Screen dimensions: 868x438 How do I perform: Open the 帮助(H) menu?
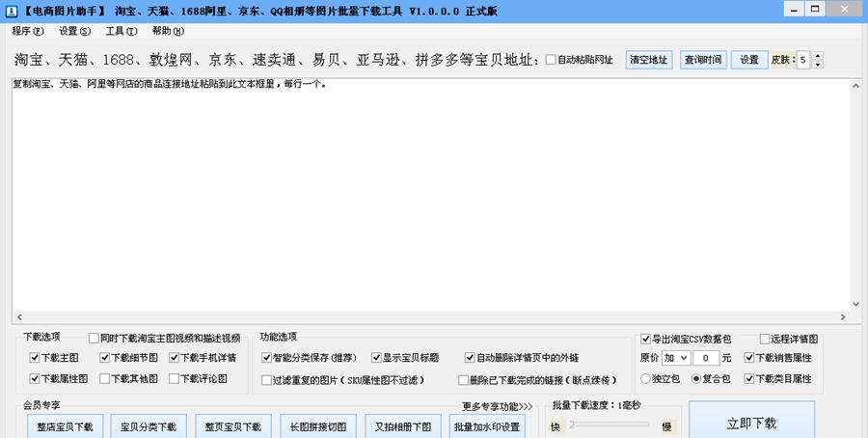click(168, 31)
